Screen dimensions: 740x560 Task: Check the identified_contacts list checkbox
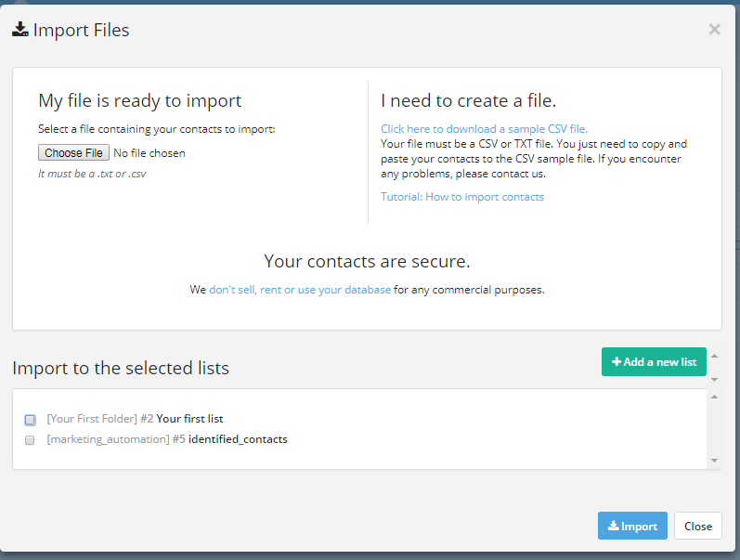[x=30, y=440]
